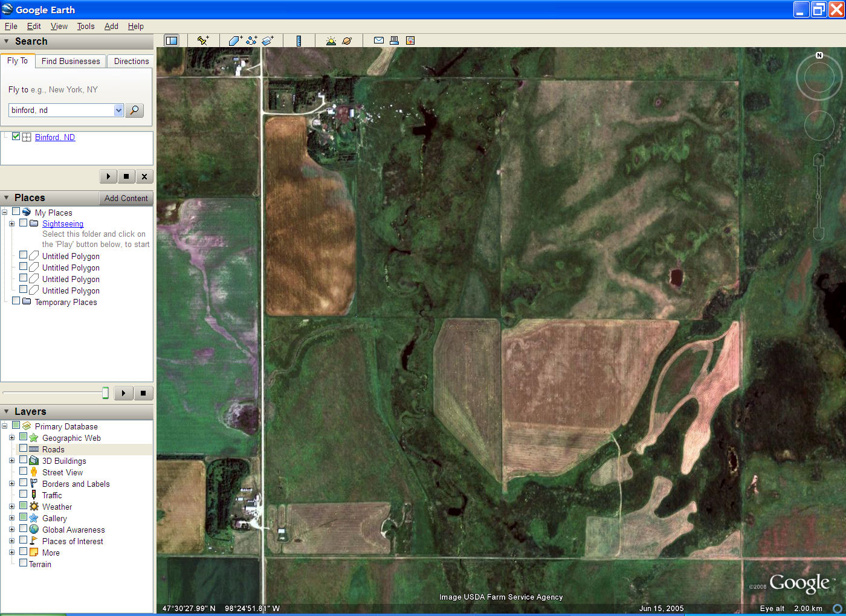Screen dimensions: 846x616
Task: Enable the 3D Buildings layer checkbox
Action: click(24, 460)
